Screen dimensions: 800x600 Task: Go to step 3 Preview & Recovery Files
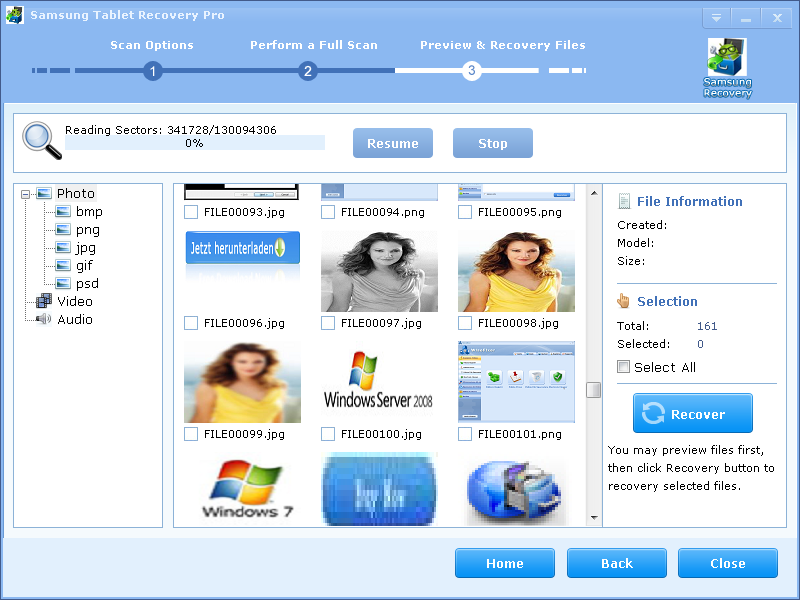[x=472, y=70]
